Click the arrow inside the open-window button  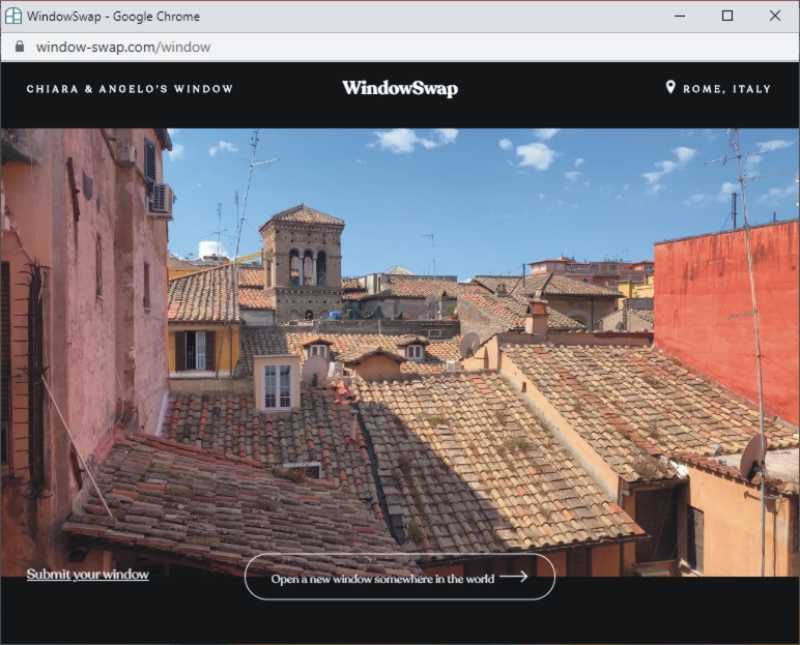coord(513,577)
